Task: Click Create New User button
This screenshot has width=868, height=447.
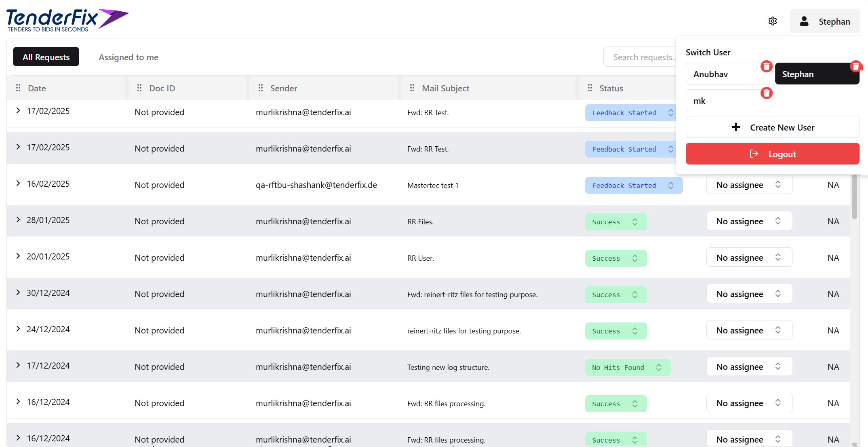Action: pyautogui.click(x=772, y=127)
